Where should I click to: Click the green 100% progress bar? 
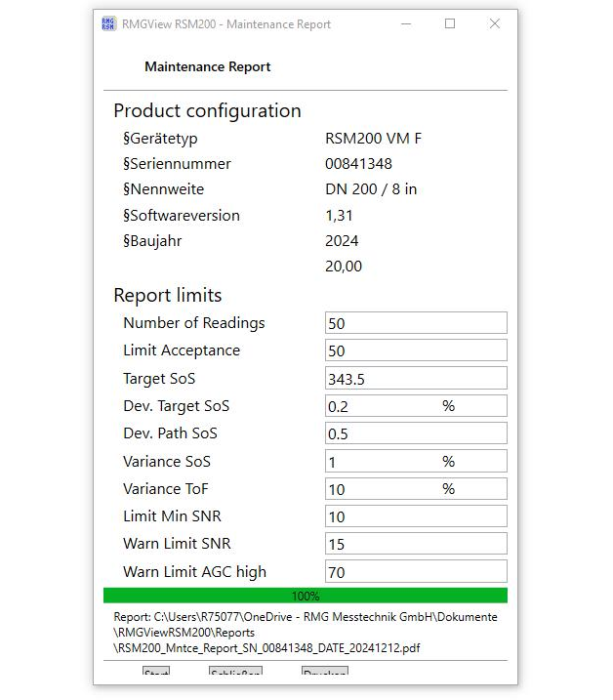(305, 596)
